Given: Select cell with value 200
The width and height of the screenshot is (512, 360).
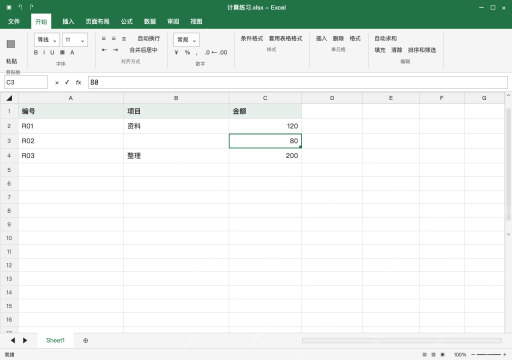Looking at the screenshot, I should (x=265, y=156).
